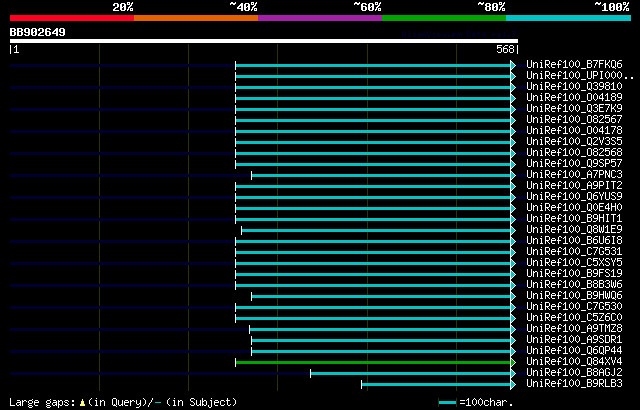Select the UniRef100_A9PIT2 text

pyautogui.click(x=574, y=186)
